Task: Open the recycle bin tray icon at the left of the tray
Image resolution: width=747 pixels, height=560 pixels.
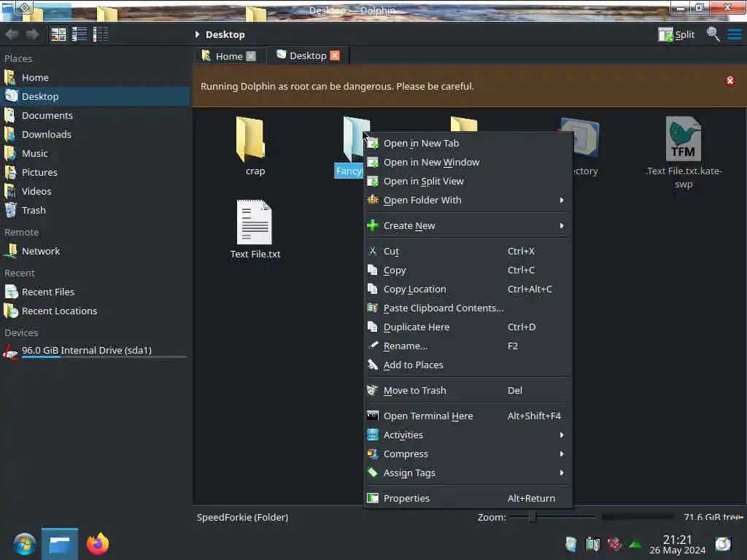Action: coord(570,544)
